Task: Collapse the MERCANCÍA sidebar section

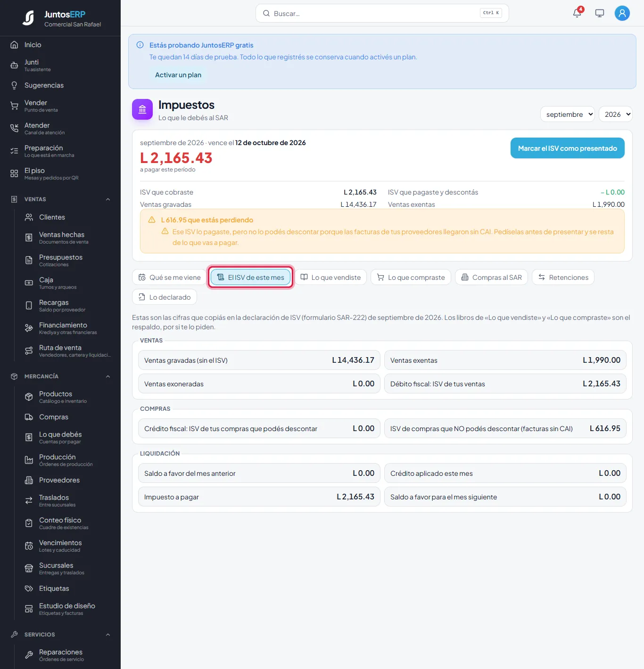Action: coord(108,376)
